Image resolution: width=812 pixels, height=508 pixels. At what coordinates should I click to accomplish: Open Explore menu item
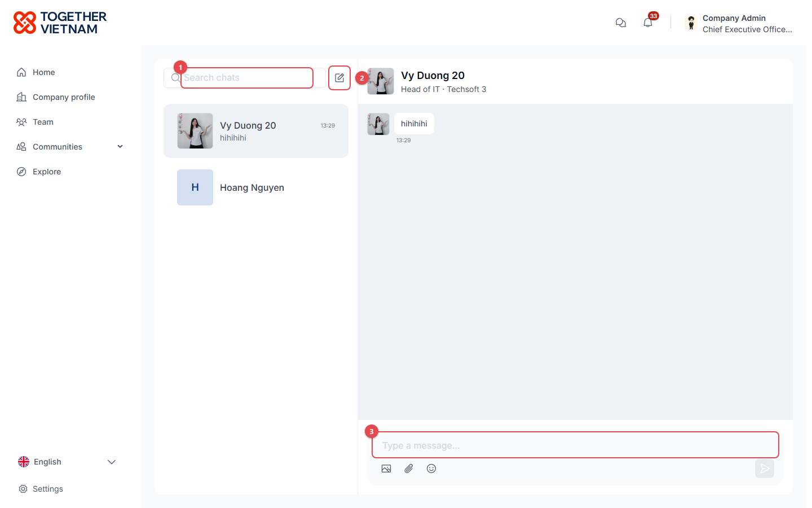pyautogui.click(x=47, y=172)
